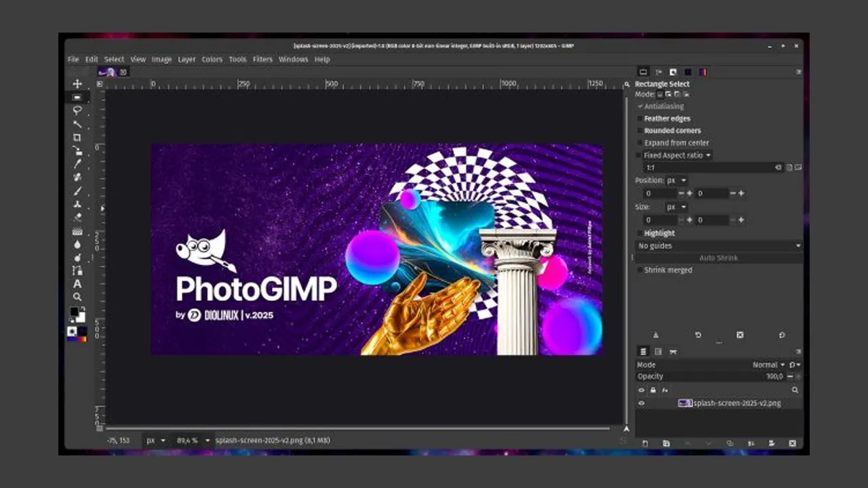The width and height of the screenshot is (868, 488).
Task: Select the Move tool in the toolbox
Action: pyautogui.click(x=77, y=84)
